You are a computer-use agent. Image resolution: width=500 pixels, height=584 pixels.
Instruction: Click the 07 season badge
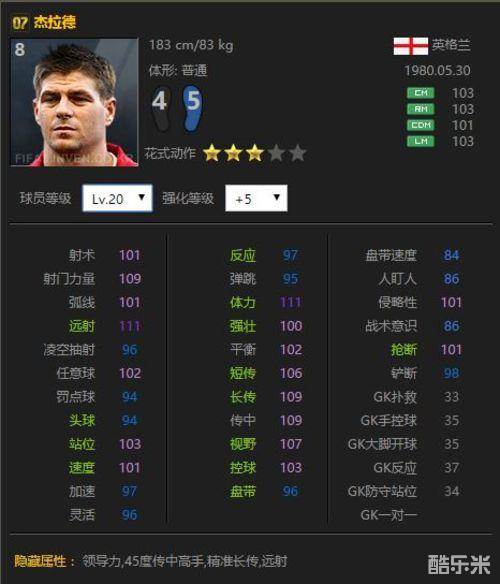20,23
